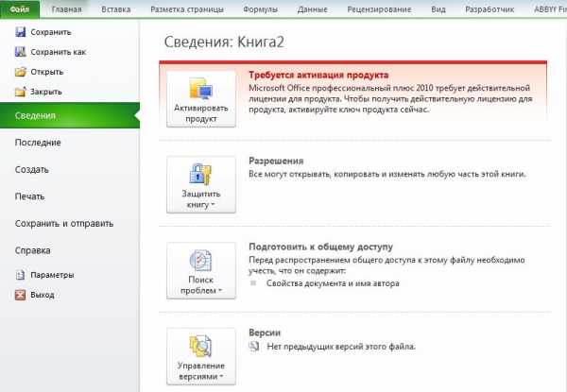Select the Справка menu section
This screenshot has height=392, width=567.
(x=32, y=250)
